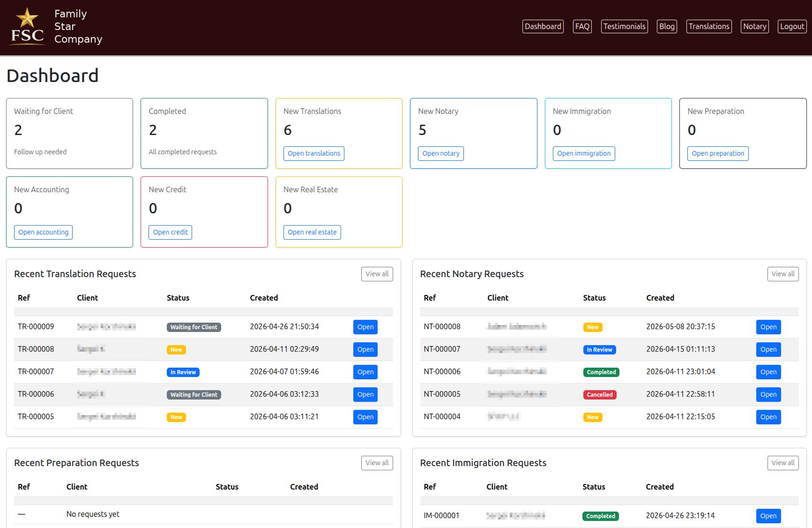Viewport: 812px width, 528px height.
Task: Click created date 2026-05-08 20:37:15
Action: [681, 326]
